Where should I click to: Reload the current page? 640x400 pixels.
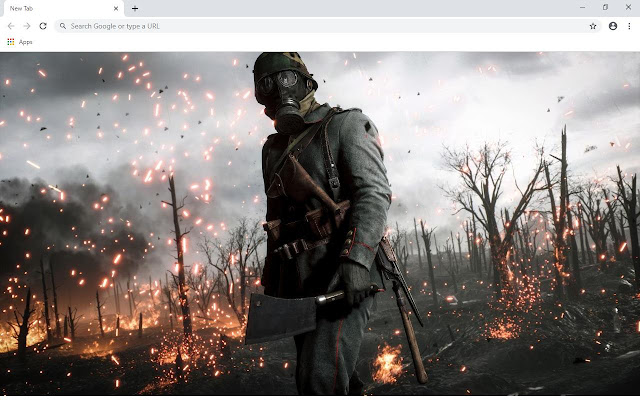point(43,26)
